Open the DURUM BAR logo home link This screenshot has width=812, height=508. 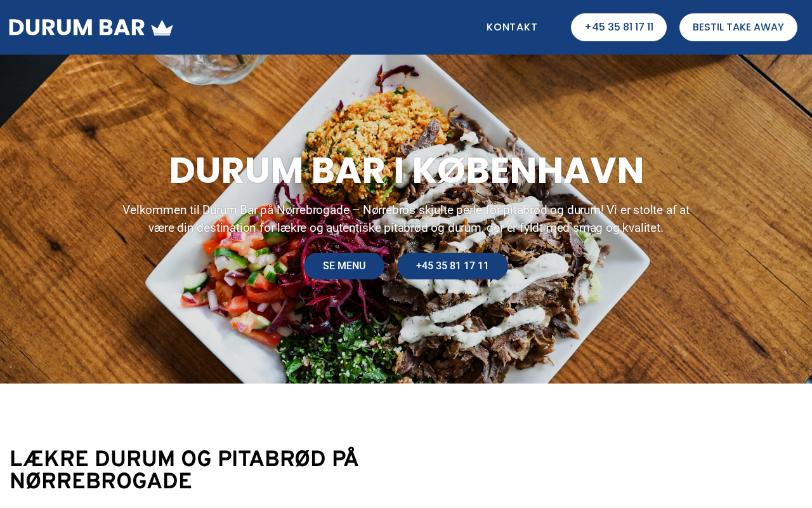click(x=91, y=27)
